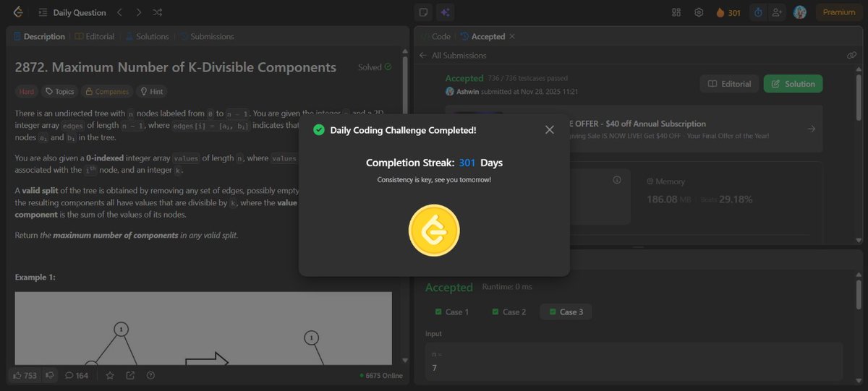The image size is (868, 391).
Task: Click the Editorial button in submission panel
Action: pos(729,84)
